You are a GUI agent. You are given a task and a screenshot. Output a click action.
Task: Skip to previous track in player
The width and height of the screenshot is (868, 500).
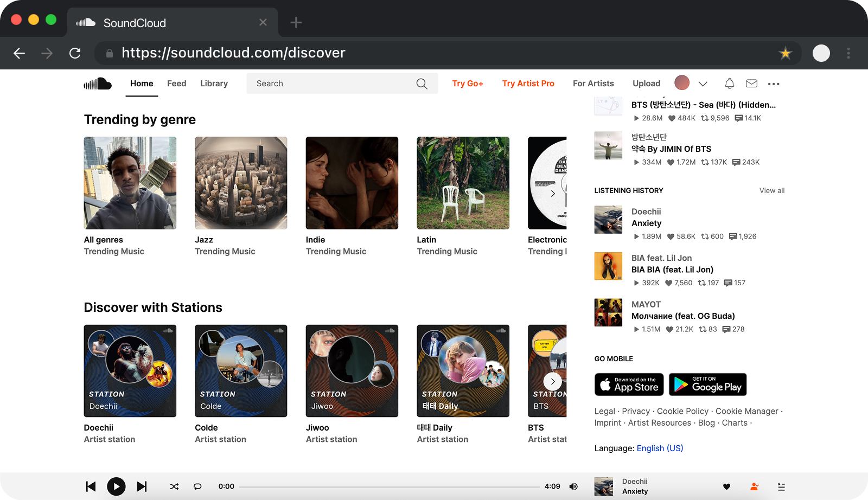pyautogui.click(x=91, y=486)
